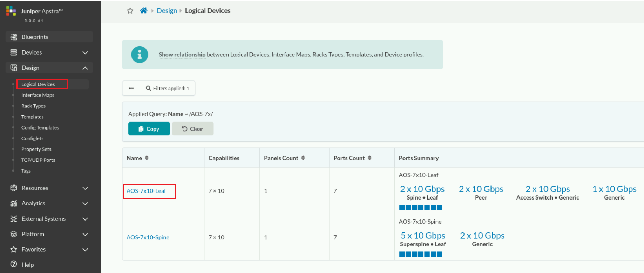Screen dimensions: 644x273
Task: Open Configlets in sidebar
Action: point(32,139)
